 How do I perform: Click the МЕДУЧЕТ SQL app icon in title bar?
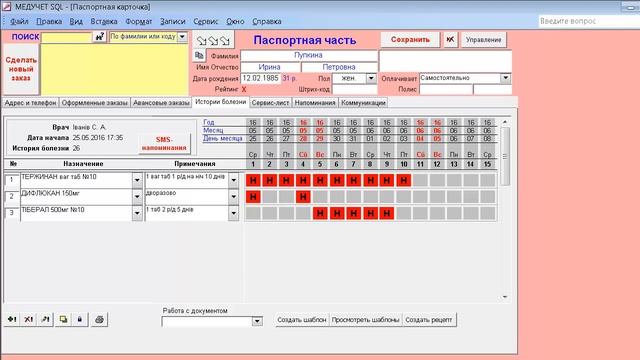pyautogui.click(x=6, y=7)
